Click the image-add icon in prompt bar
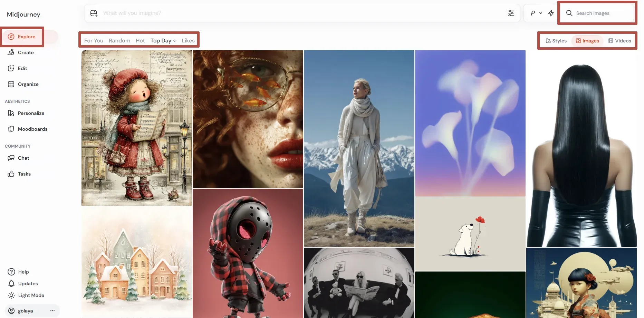Screen dimensions: 644x318 click(94, 13)
